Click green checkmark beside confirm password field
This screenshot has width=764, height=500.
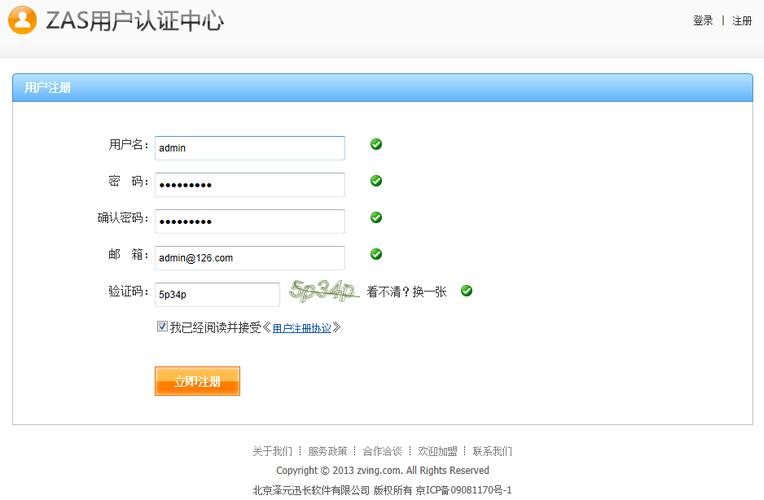(x=376, y=217)
